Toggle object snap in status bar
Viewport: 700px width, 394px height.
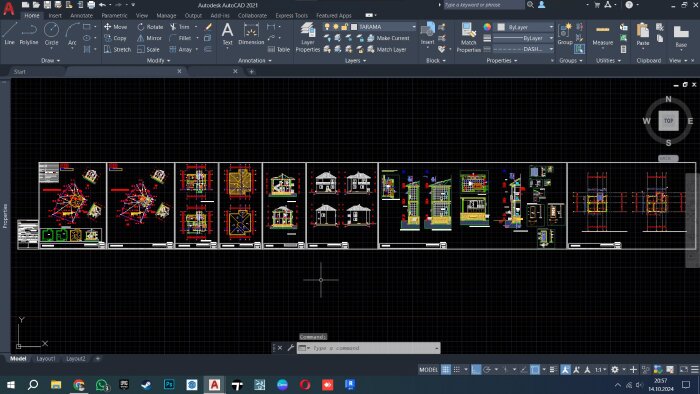coord(535,369)
